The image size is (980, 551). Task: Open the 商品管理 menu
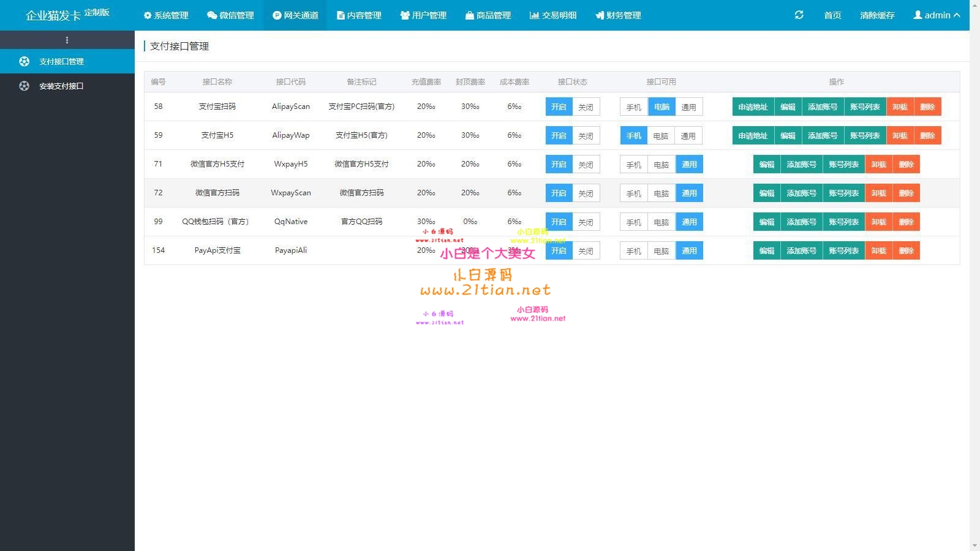tap(488, 15)
